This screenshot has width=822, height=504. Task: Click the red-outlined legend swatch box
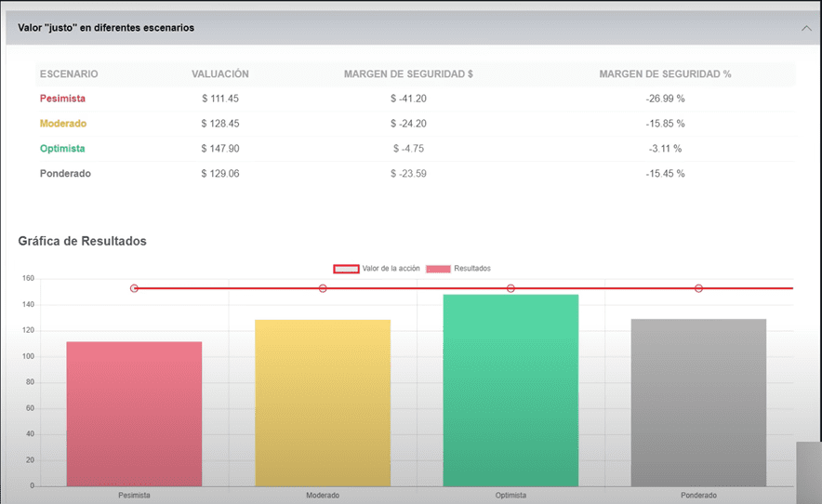click(346, 269)
